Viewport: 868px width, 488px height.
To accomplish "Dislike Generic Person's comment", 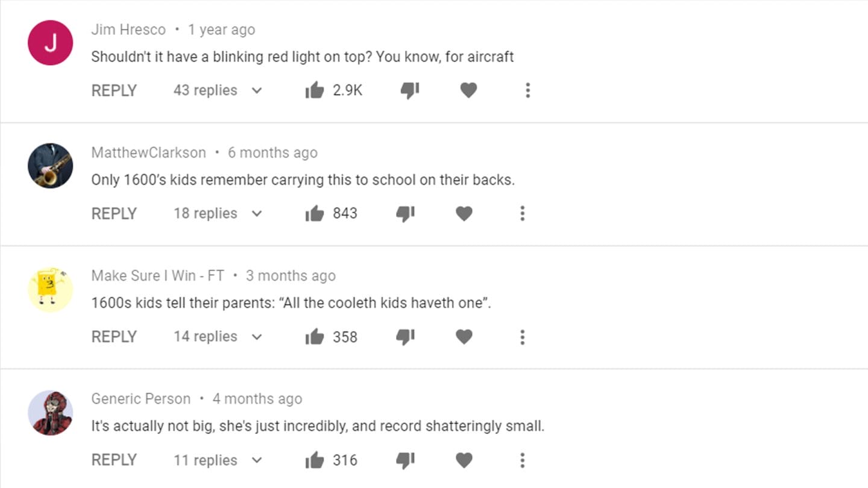I will tap(405, 460).
